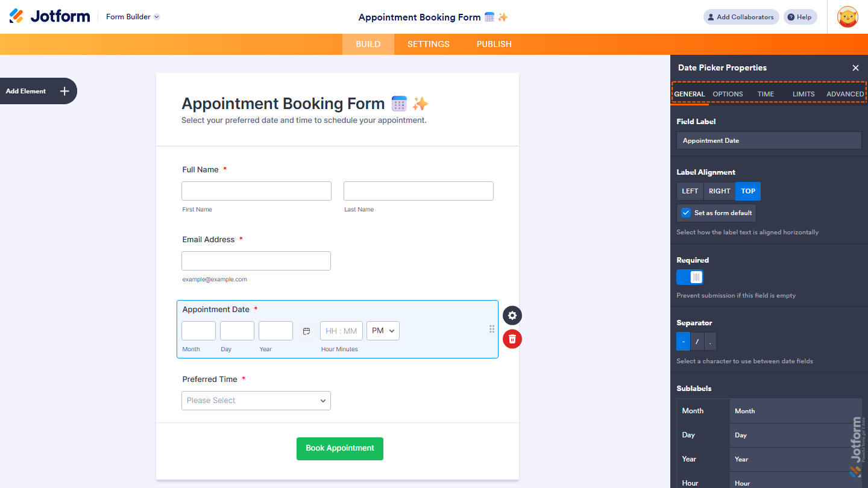Open the Add Element panel

pos(38,90)
